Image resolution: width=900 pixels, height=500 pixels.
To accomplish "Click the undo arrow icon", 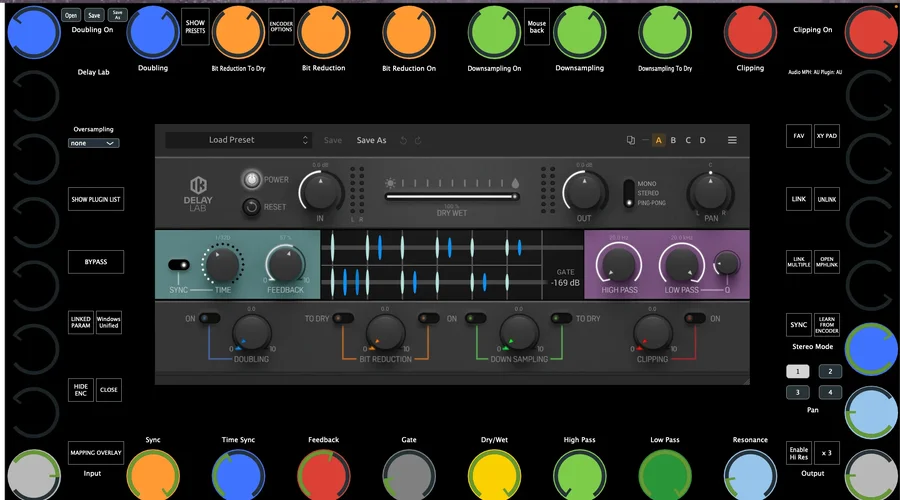I will pos(404,140).
